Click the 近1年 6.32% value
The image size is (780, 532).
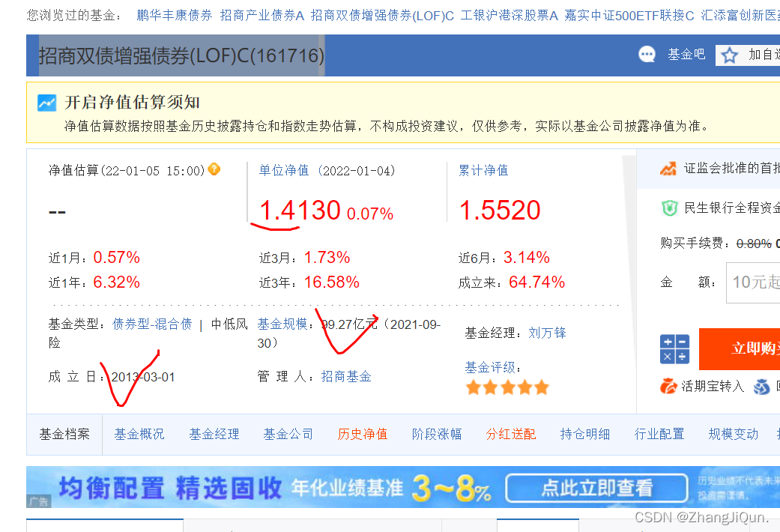116,282
